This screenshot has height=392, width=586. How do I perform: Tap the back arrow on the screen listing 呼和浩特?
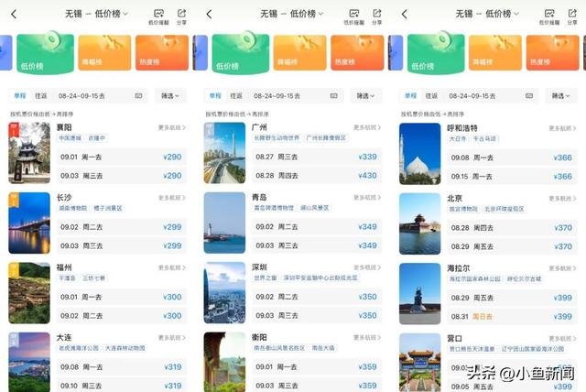(x=405, y=15)
